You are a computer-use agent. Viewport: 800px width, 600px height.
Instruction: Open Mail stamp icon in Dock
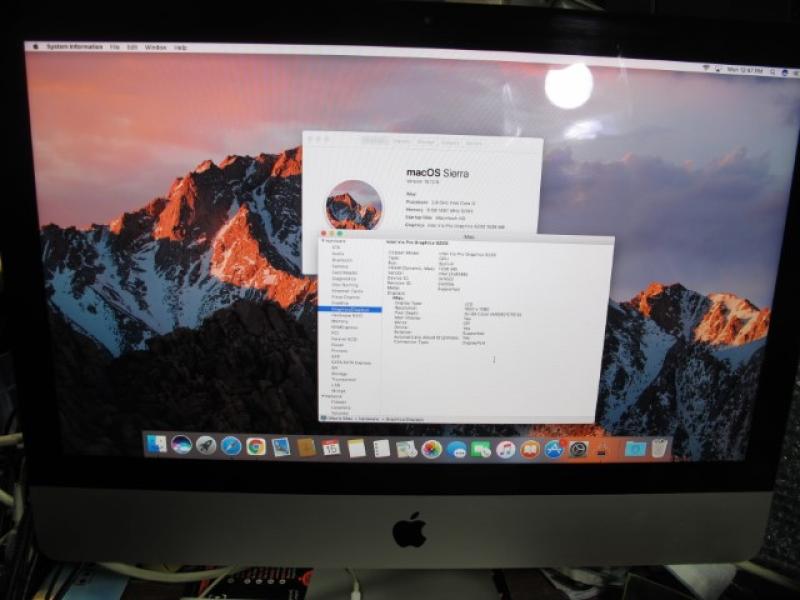(281, 447)
